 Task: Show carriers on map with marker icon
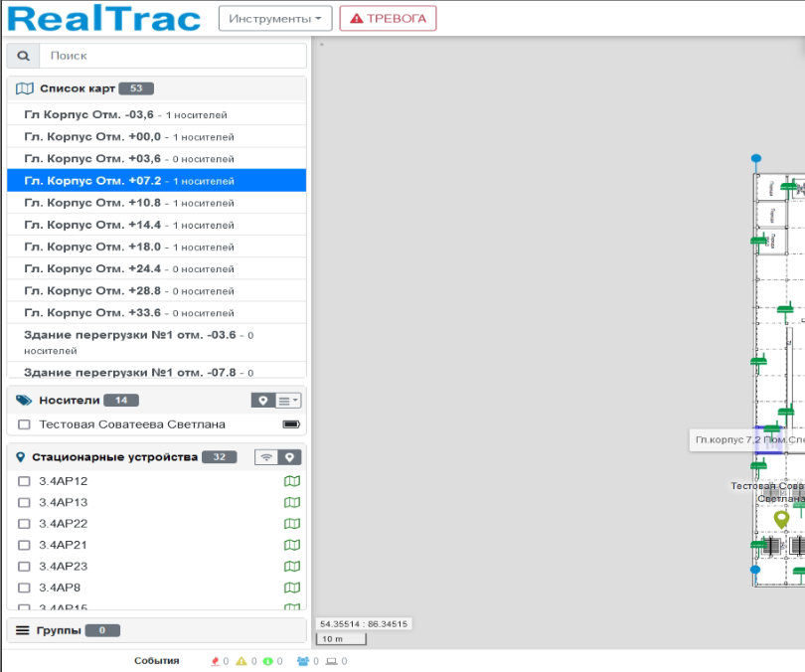coord(262,401)
